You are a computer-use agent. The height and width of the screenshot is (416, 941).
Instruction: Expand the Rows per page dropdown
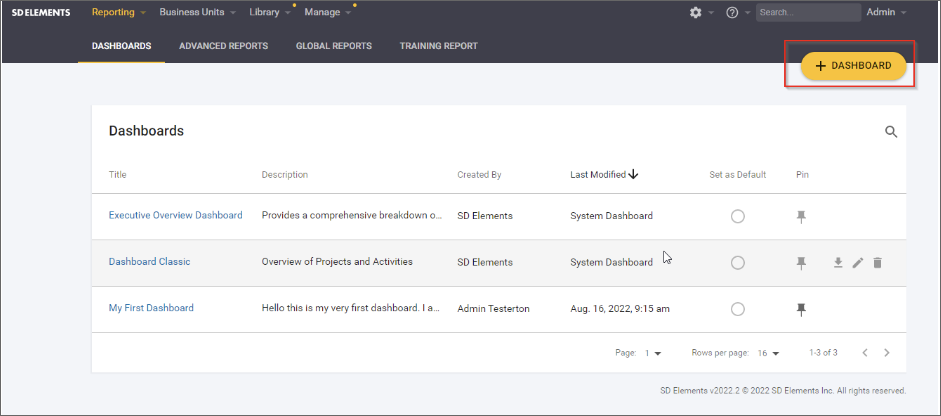coord(768,353)
